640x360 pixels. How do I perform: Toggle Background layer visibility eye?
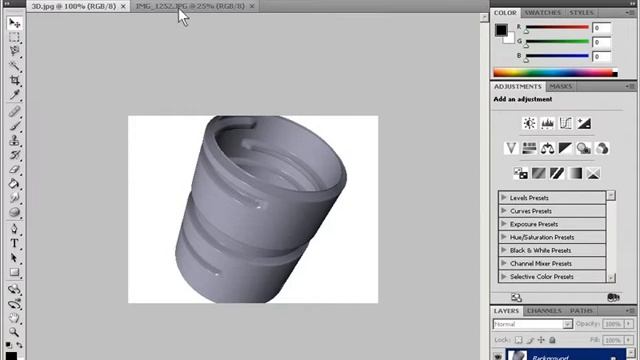498,356
